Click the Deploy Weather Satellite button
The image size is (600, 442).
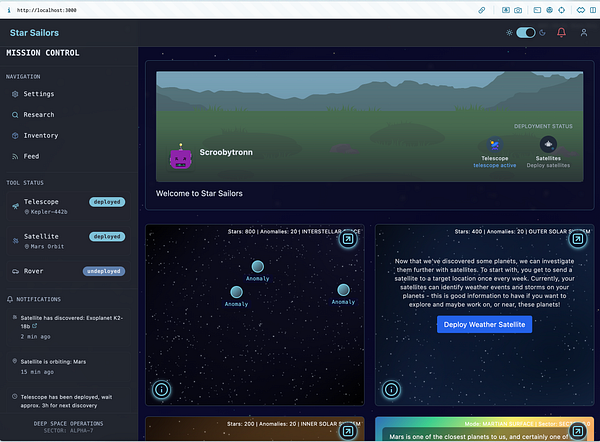484,325
